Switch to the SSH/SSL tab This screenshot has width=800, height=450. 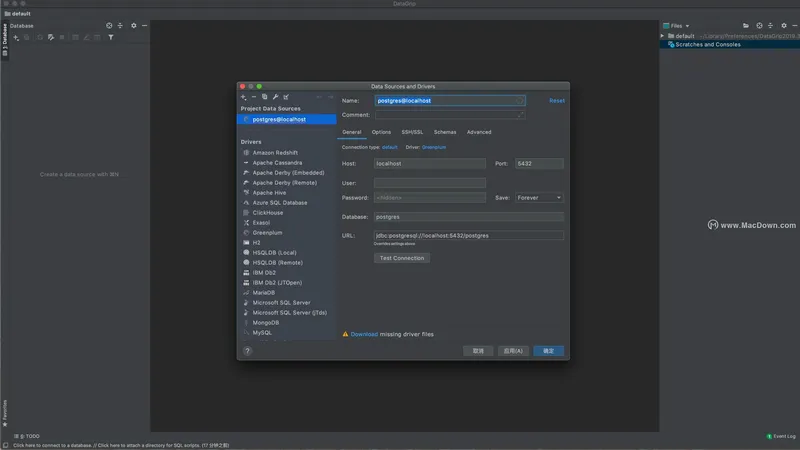tap(412, 132)
